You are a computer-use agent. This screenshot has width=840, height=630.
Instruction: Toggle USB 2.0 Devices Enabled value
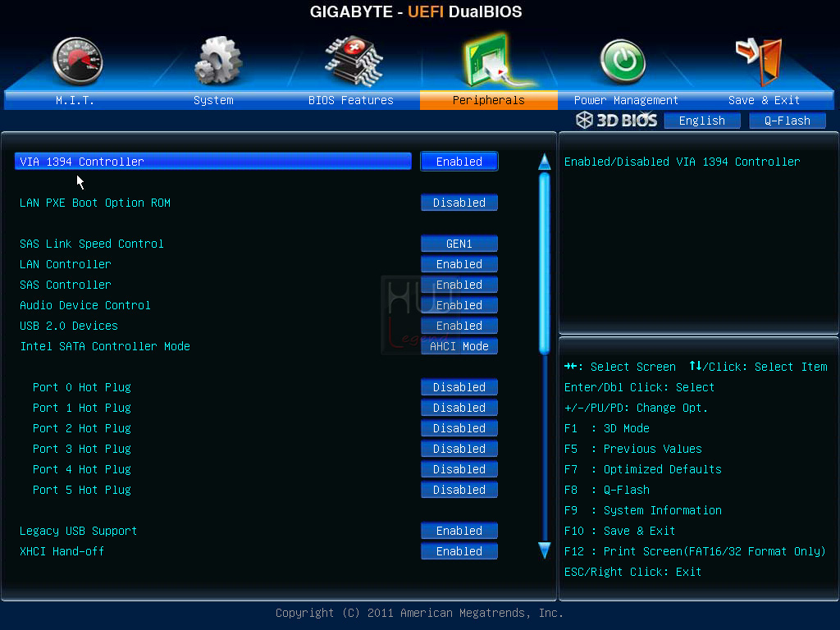point(459,326)
